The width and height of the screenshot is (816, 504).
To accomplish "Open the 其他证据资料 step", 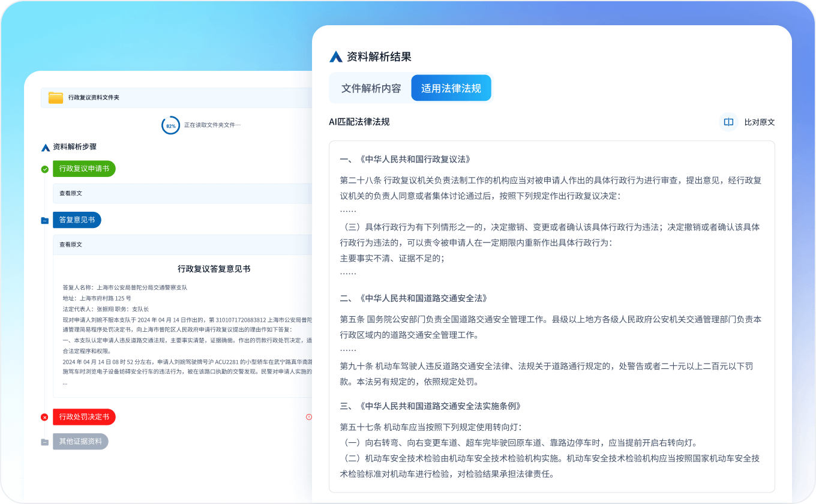I will [x=80, y=442].
